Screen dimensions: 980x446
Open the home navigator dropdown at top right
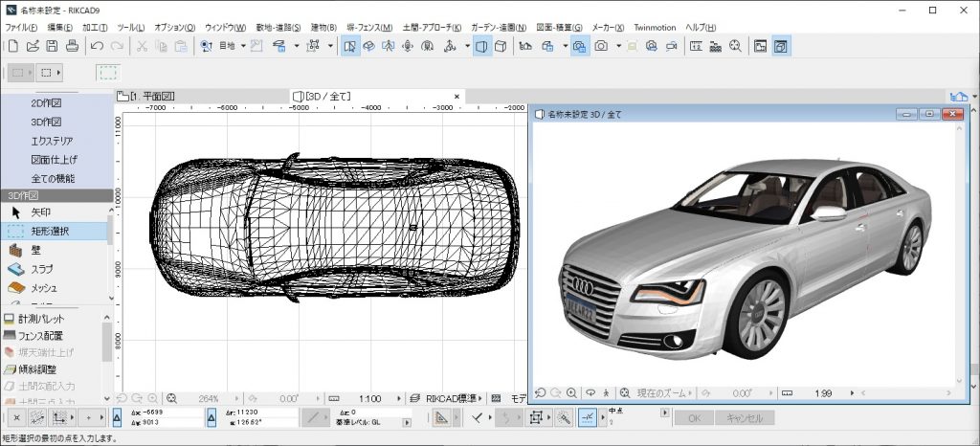[x=974, y=97]
